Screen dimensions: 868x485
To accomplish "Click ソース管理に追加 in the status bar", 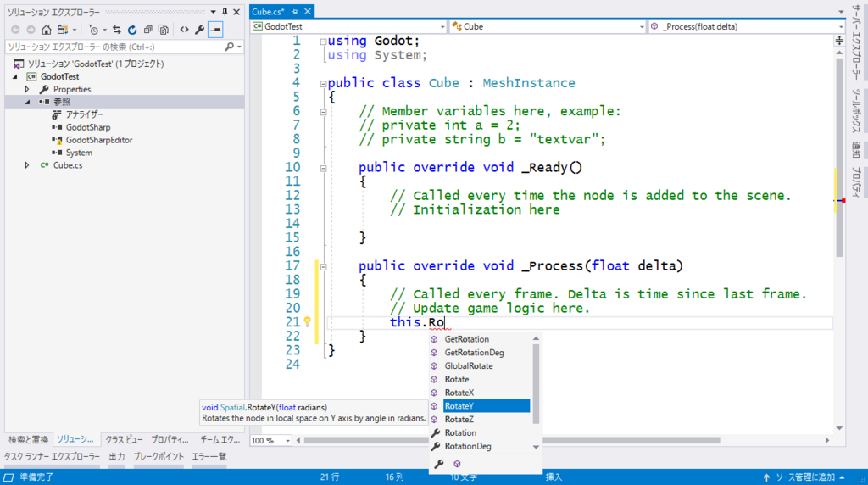I will (804, 477).
